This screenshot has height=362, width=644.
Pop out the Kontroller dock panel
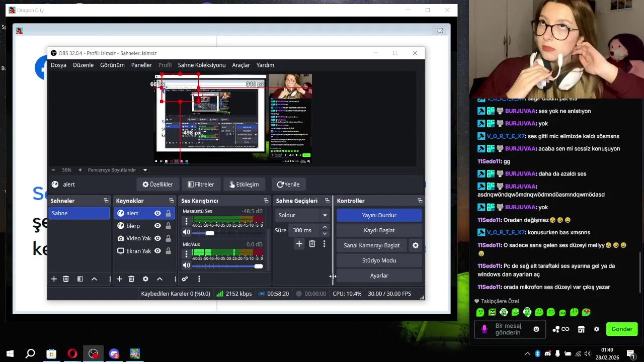[x=420, y=201]
